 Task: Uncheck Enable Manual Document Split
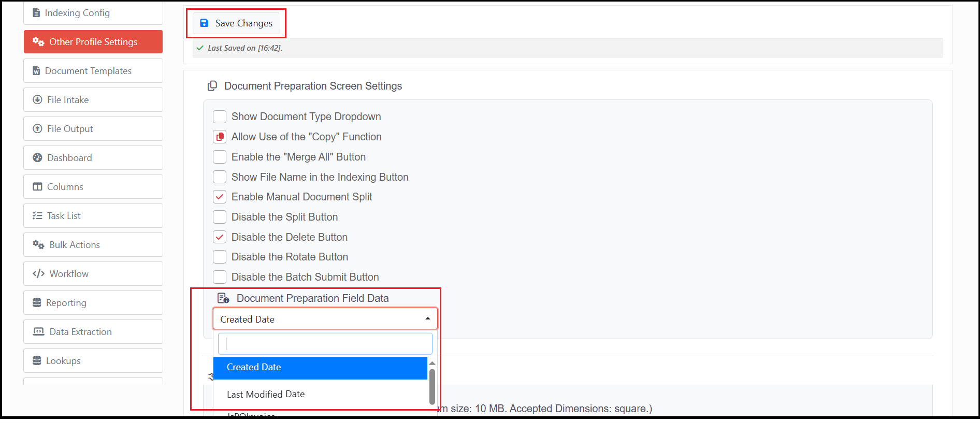220,197
